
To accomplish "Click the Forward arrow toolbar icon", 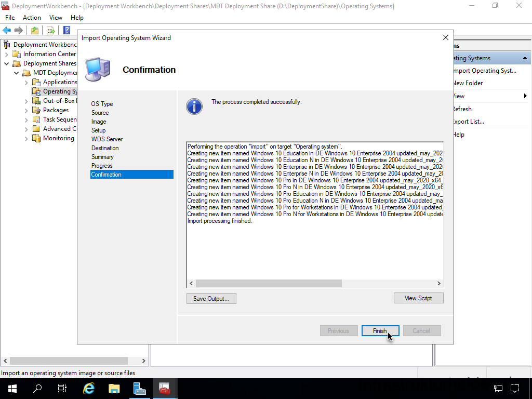I will (19, 31).
